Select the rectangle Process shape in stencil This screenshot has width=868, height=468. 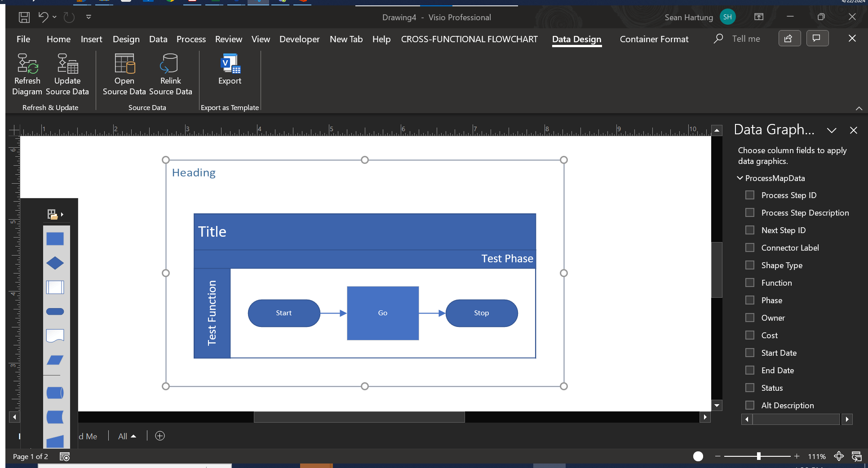point(55,239)
